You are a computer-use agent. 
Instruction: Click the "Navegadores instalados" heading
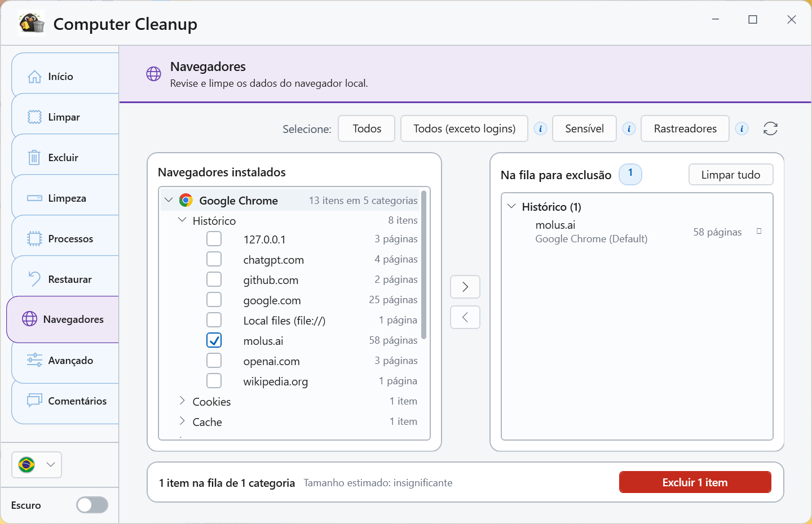pos(222,172)
